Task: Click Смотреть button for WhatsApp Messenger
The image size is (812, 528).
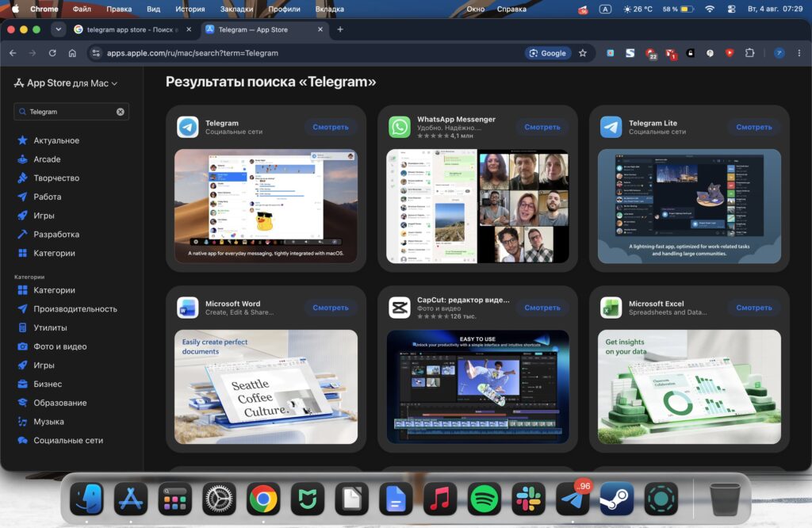Action: 542,127
